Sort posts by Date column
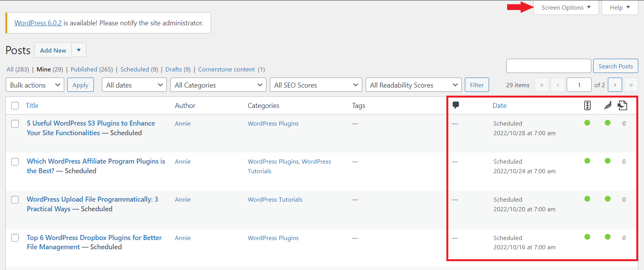Viewport: 644px width, 270px height. [499, 106]
